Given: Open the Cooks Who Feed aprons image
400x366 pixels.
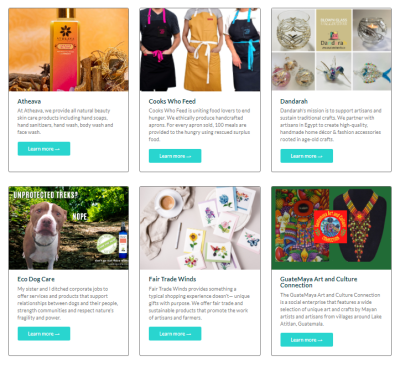Looking at the screenshot, I should [200, 50].
